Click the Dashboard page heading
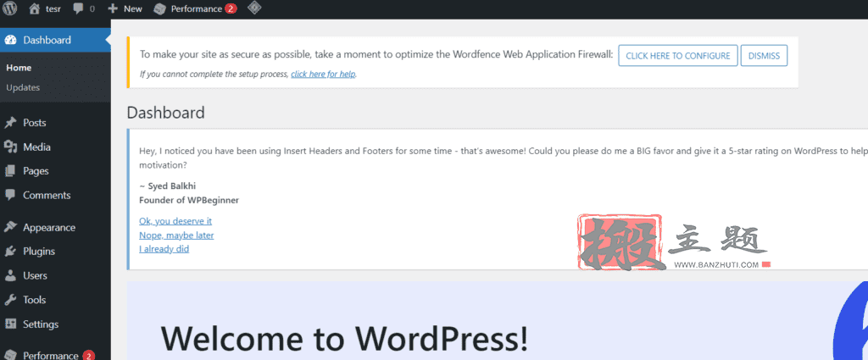The width and height of the screenshot is (868, 360). 165,113
